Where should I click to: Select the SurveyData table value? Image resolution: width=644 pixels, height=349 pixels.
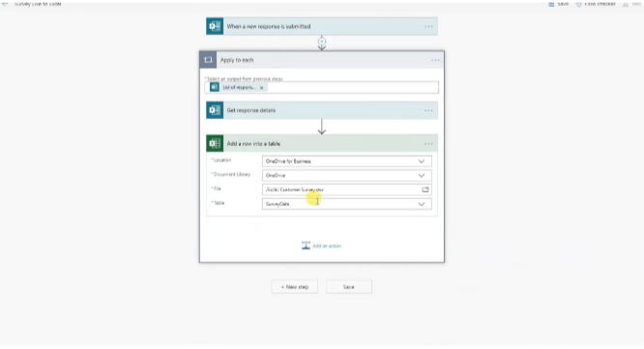[x=278, y=204]
